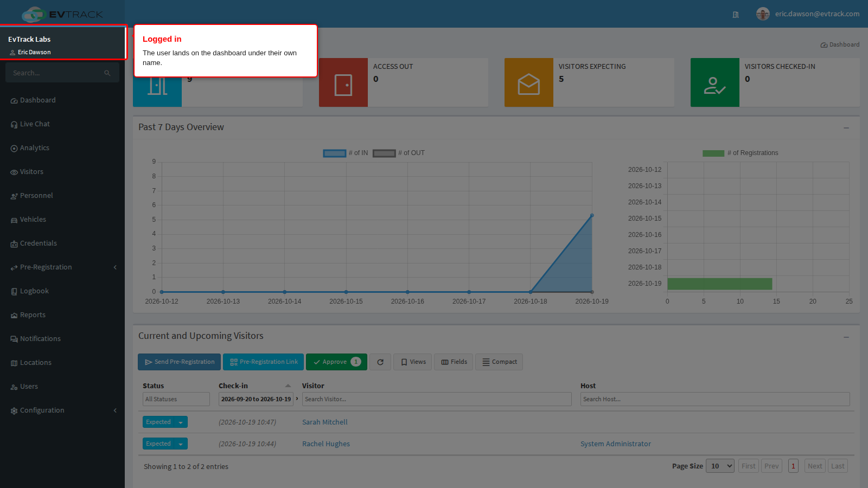Toggle the # of Registrations legend item
The image size is (868, 488).
pos(741,153)
